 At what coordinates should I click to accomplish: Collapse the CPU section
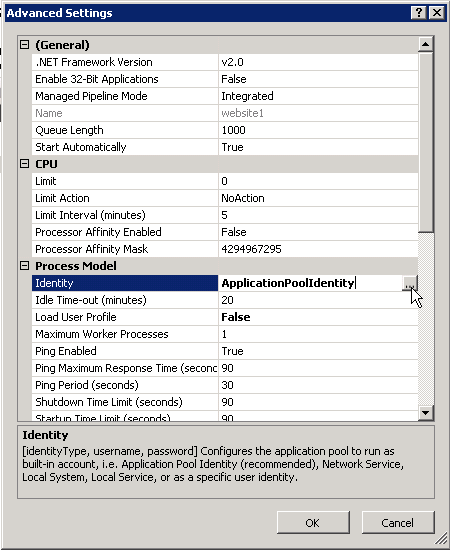(24, 163)
